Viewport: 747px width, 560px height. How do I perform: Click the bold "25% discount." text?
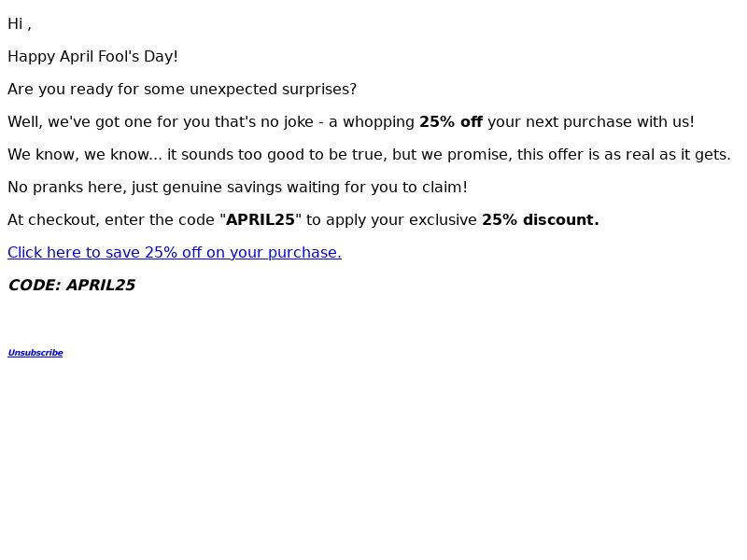tap(541, 220)
